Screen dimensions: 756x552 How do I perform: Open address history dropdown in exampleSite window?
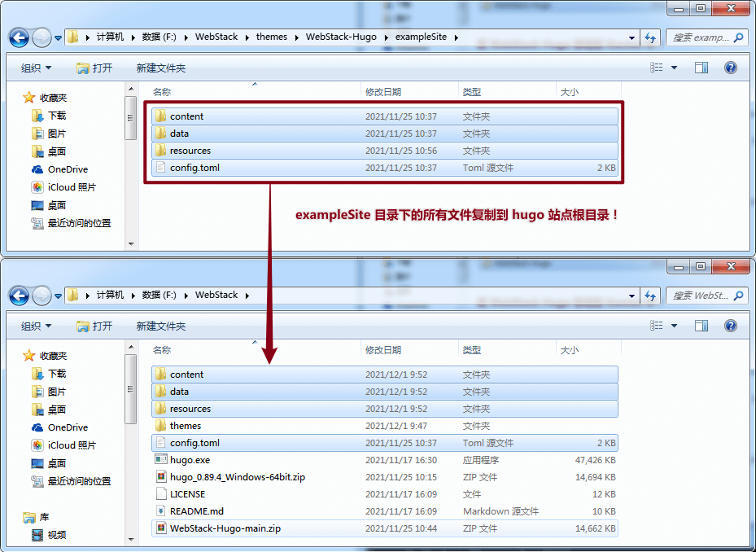(631, 37)
